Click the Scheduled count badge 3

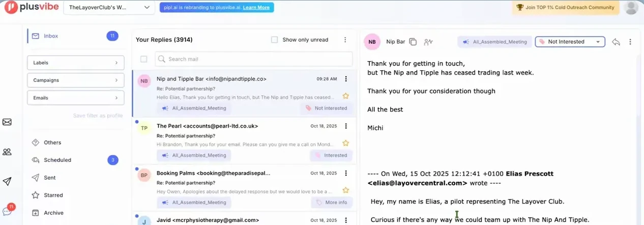point(112,160)
